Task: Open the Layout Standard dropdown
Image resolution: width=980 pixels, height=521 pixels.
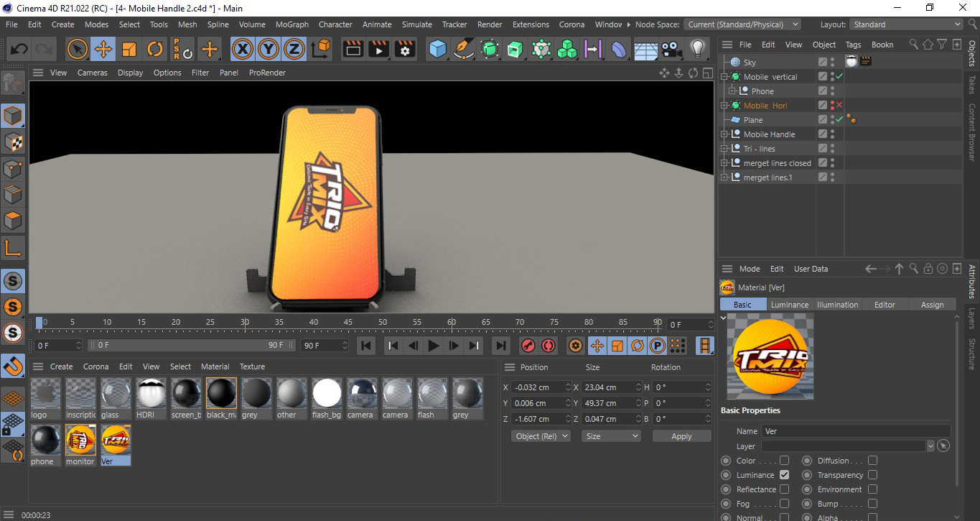Action: tap(906, 24)
